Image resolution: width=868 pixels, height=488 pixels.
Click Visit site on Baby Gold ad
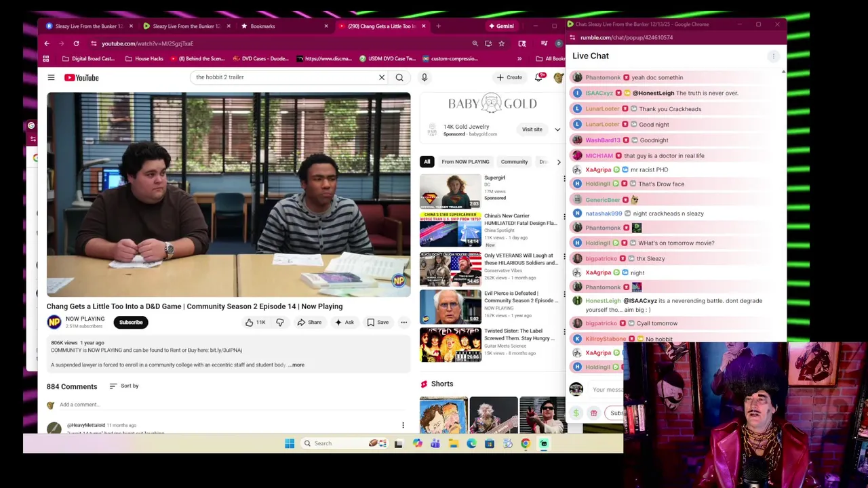(x=532, y=129)
